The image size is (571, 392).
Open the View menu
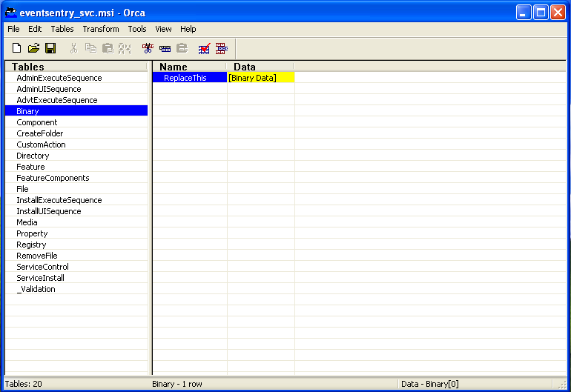(x=163, y=29)
